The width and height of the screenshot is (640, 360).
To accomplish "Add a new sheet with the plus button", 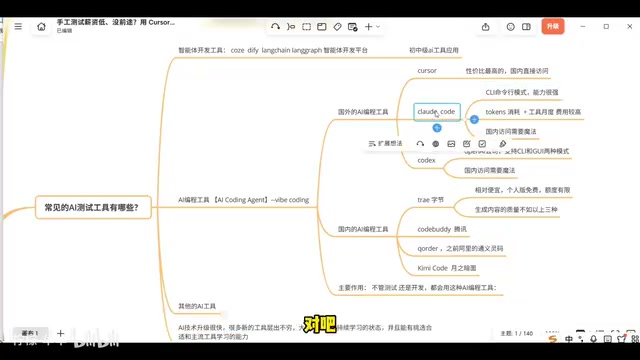I will pyautogui.click(x=60, y=333).
